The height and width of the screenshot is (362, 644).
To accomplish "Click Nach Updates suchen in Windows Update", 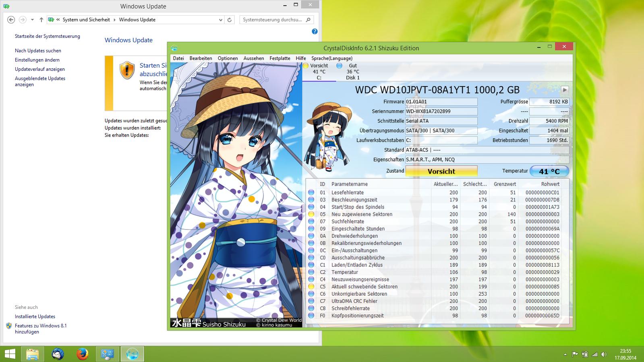I will point(38,51).
